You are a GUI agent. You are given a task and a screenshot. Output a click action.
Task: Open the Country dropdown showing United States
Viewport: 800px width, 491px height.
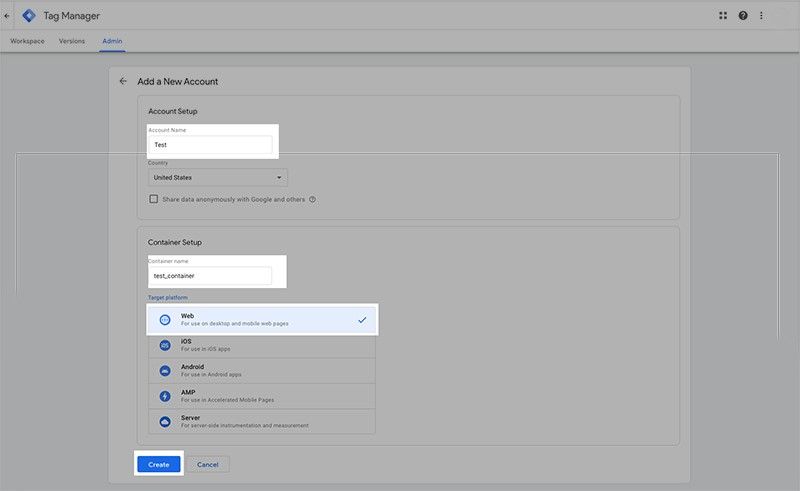coord(218,178)
